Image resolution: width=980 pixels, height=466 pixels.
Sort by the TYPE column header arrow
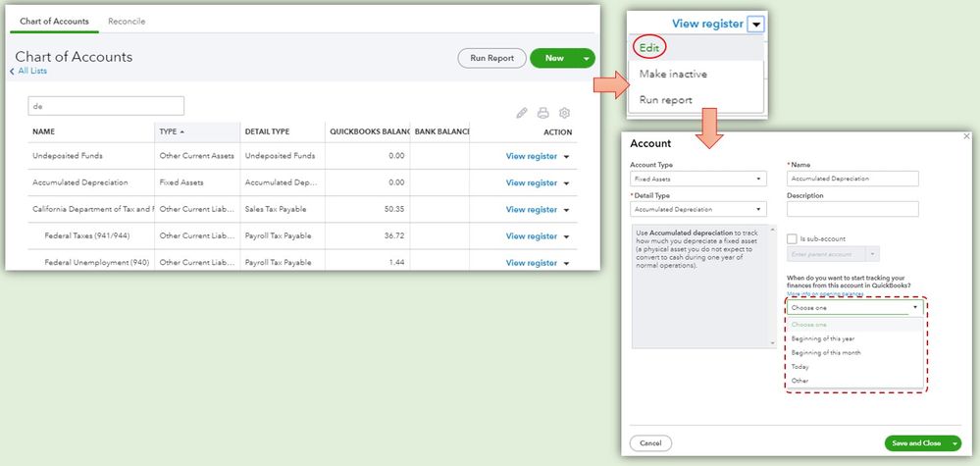(181, 131)
